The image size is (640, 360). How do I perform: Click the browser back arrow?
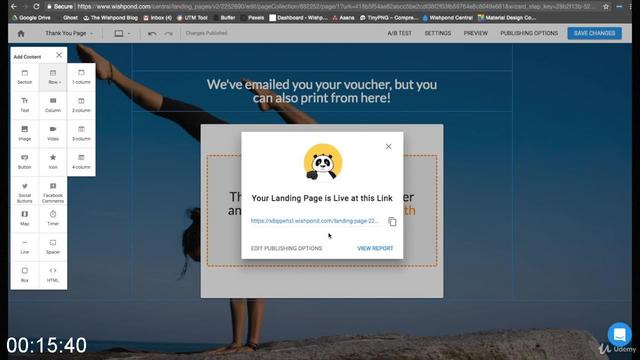pyautogui.click(x=13, y=7)
